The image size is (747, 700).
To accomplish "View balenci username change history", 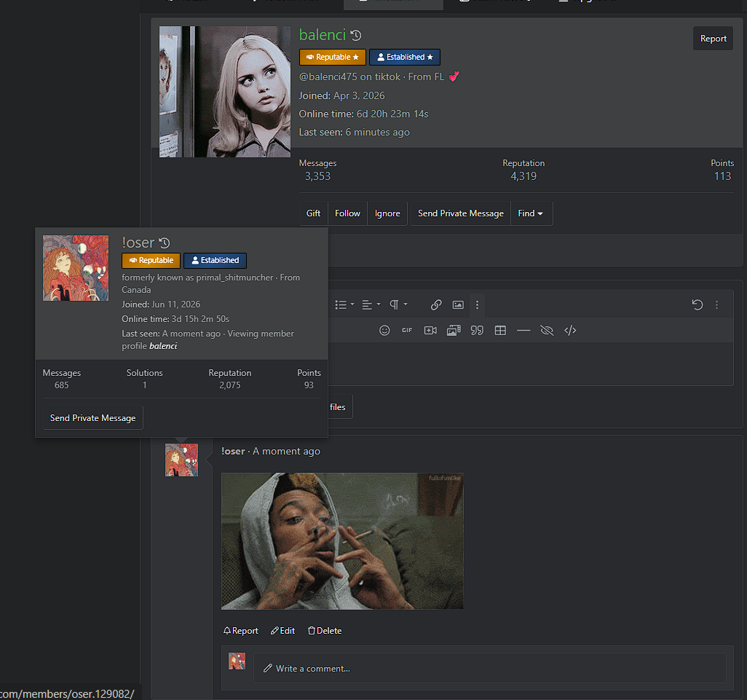I will pyautogui.click(x=356, y=35).
